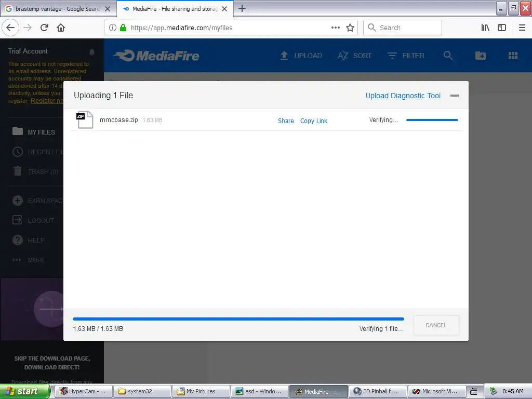Click the SKIP THE DOWNLOAD PAGE promo

(x=52, y=363)
